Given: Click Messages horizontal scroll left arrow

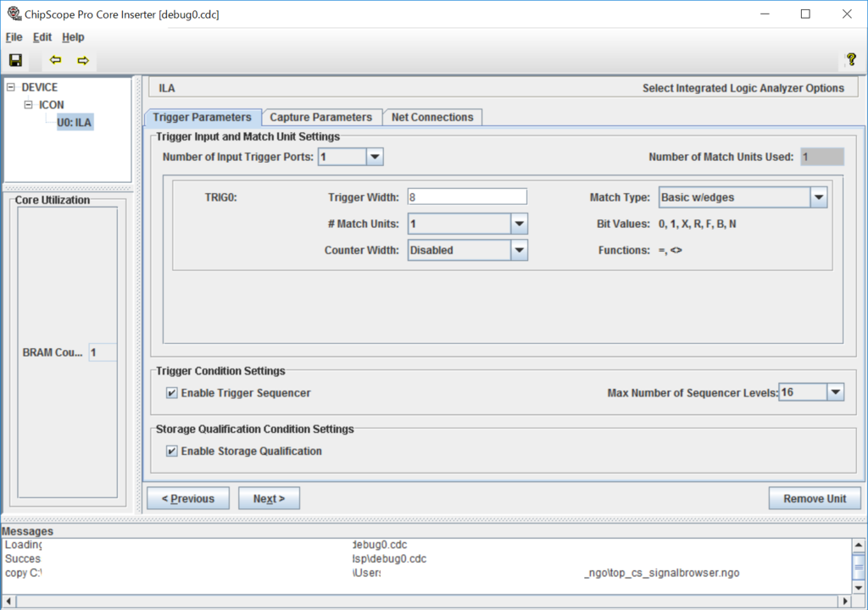Looking at the screenshot, I should 8,601.
